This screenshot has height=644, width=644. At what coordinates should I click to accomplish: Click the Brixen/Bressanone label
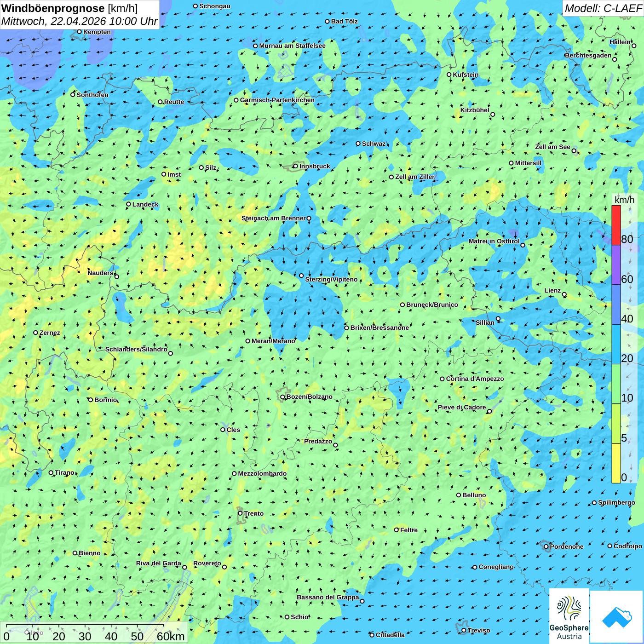point(379,328)
